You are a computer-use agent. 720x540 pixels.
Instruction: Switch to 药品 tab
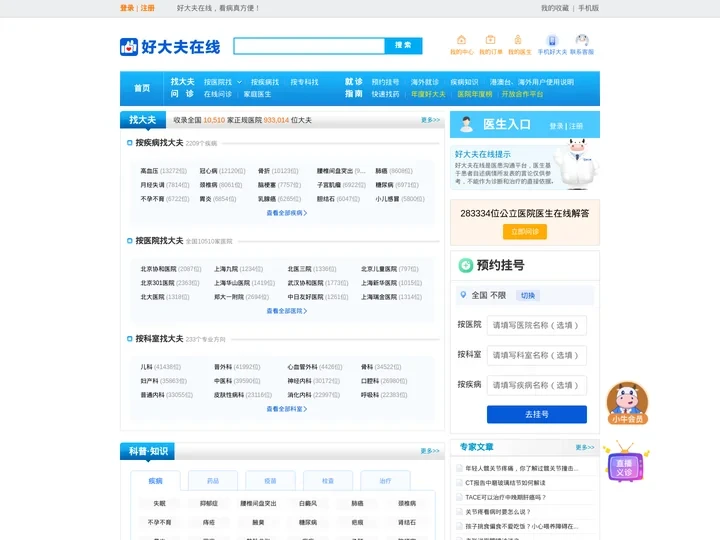[213, 481]
